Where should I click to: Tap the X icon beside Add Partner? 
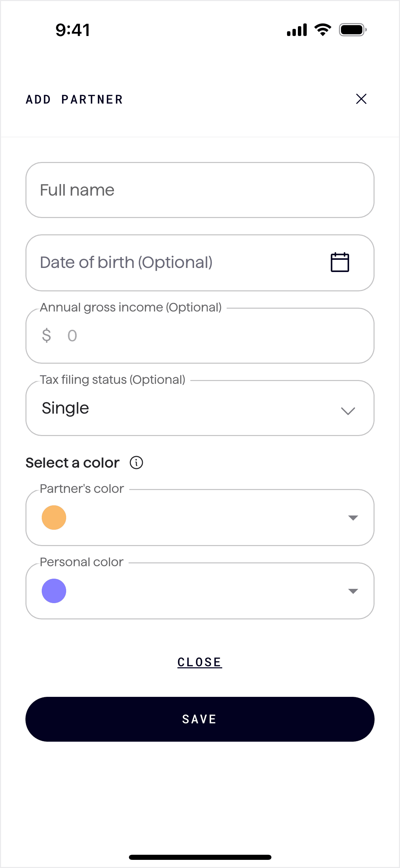pyautogui.click(x=361, y=99)
